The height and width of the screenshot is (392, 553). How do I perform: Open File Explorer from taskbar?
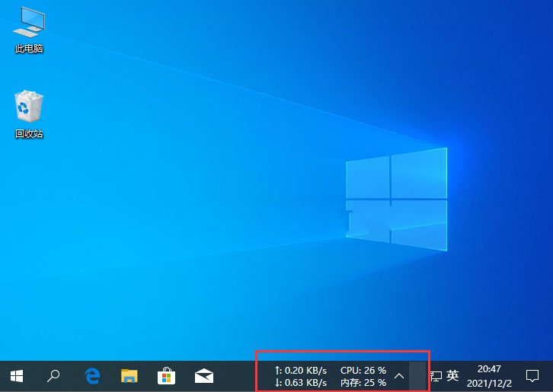click(129, 376)
